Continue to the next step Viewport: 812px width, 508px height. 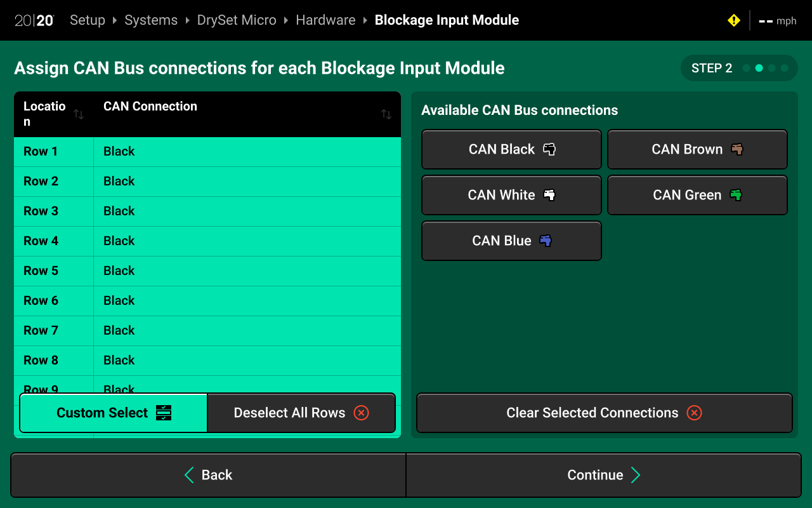tap(603, 475)
